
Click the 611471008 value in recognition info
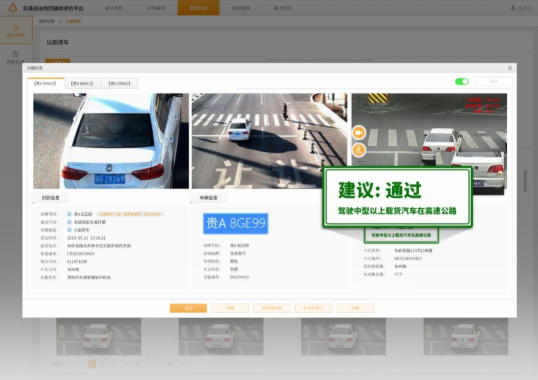[x=77, y=261]
